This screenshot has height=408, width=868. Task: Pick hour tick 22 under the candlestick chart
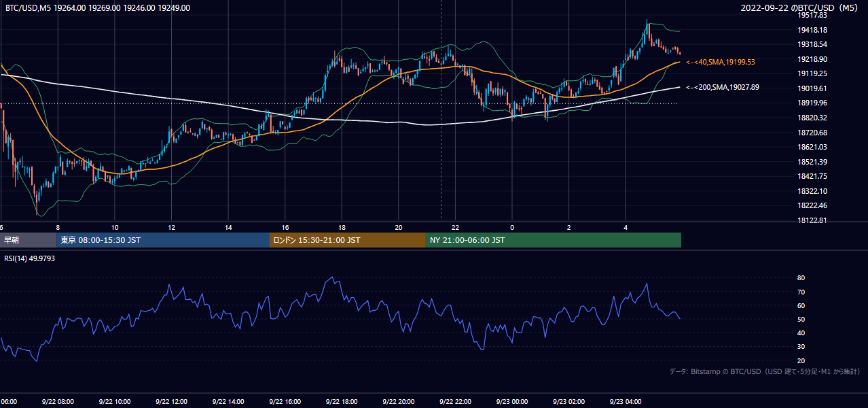(x=455, y=228)
